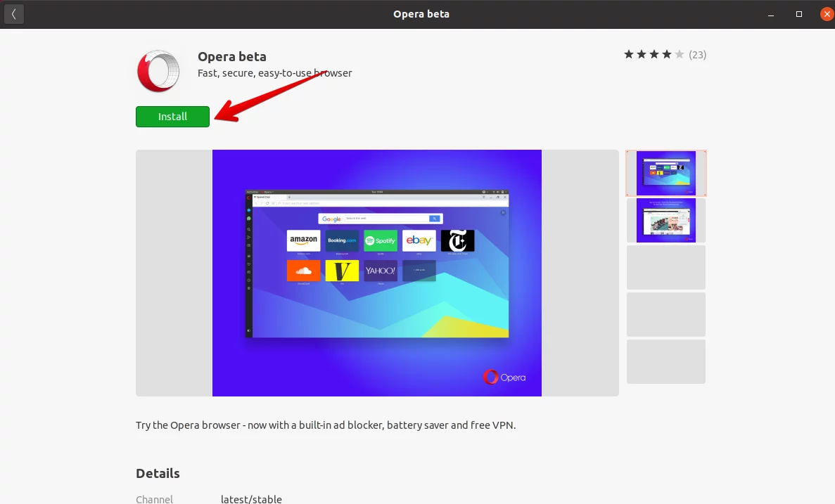Click the description about built-in ad blocker
Image resolution: width=835 pixels, height=504 pixels.
coord(326,425)
